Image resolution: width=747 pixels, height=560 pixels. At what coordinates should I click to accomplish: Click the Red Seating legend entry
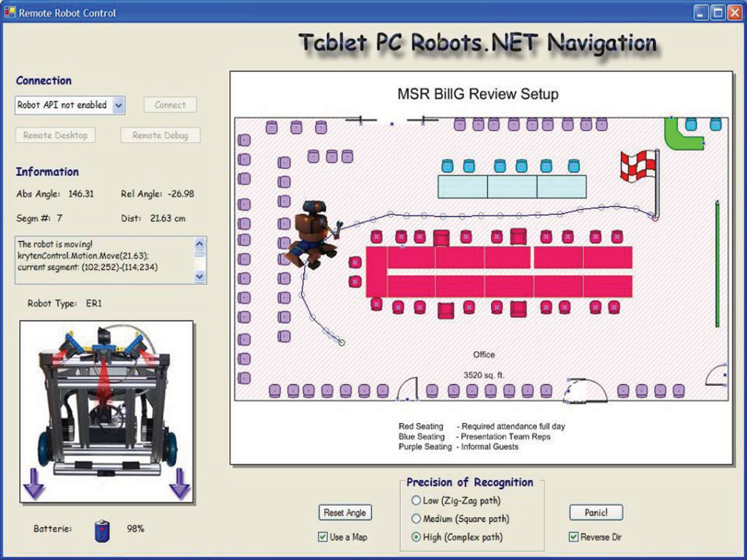[x=481, y=426]
